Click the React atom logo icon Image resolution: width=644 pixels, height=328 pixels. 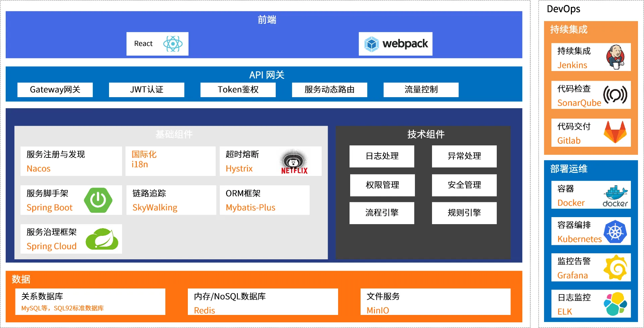click(x=173, y=44)
